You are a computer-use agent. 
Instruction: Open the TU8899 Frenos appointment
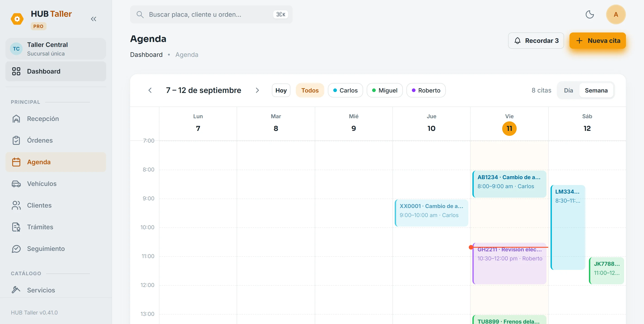click(x=509, y=320)
